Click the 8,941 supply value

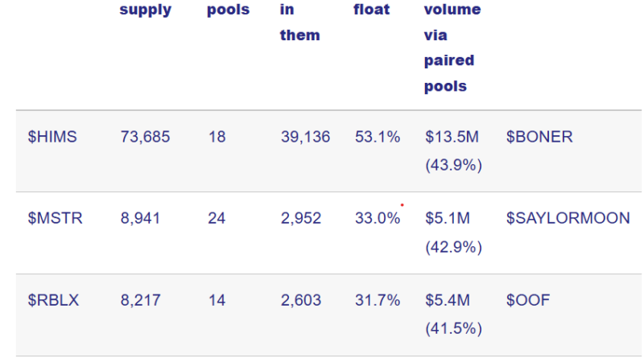(140, 218)
